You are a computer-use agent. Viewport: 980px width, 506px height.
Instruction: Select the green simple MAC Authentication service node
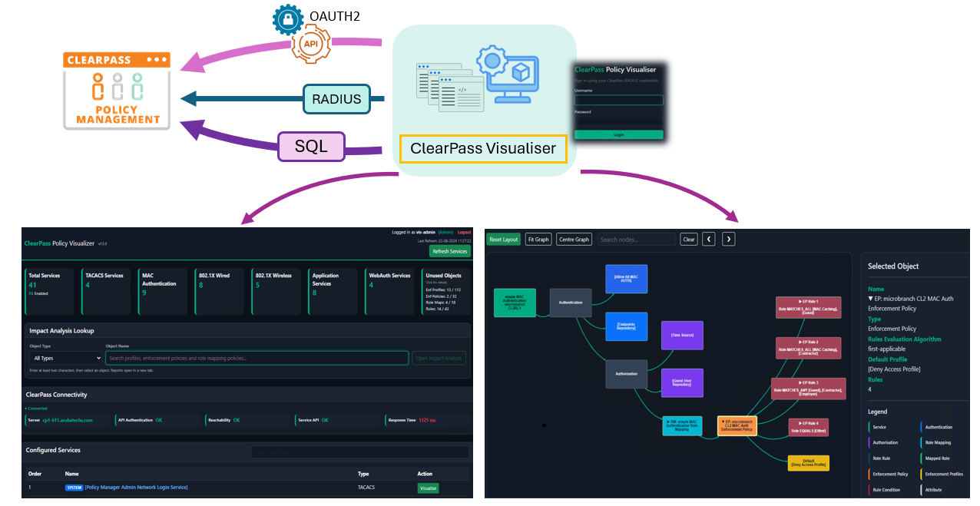(515, 303)
